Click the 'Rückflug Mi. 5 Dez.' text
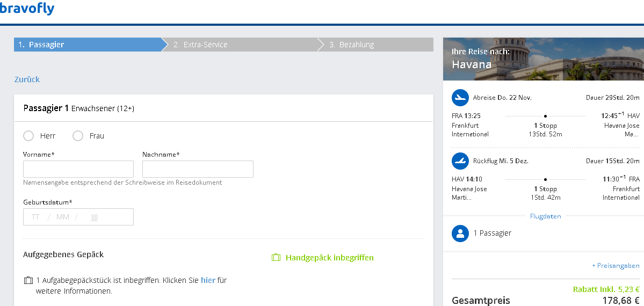 [501, 161]
